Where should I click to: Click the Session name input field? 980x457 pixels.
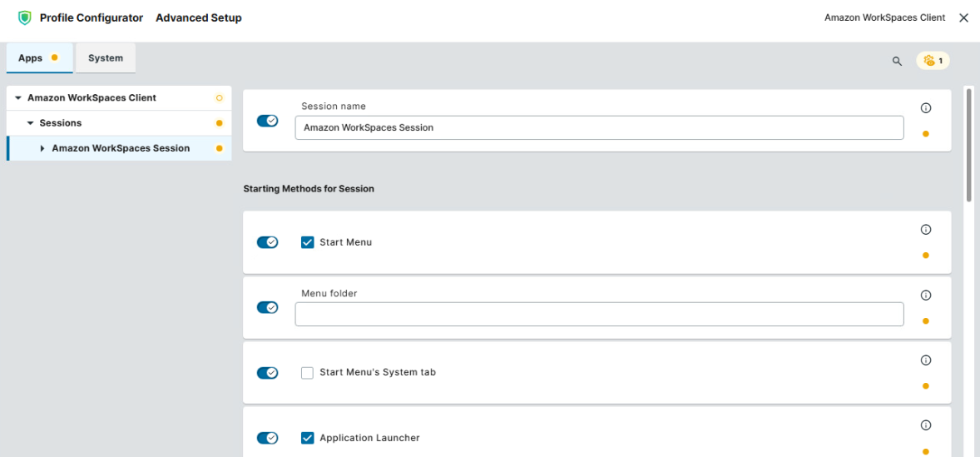click(599, 127)
